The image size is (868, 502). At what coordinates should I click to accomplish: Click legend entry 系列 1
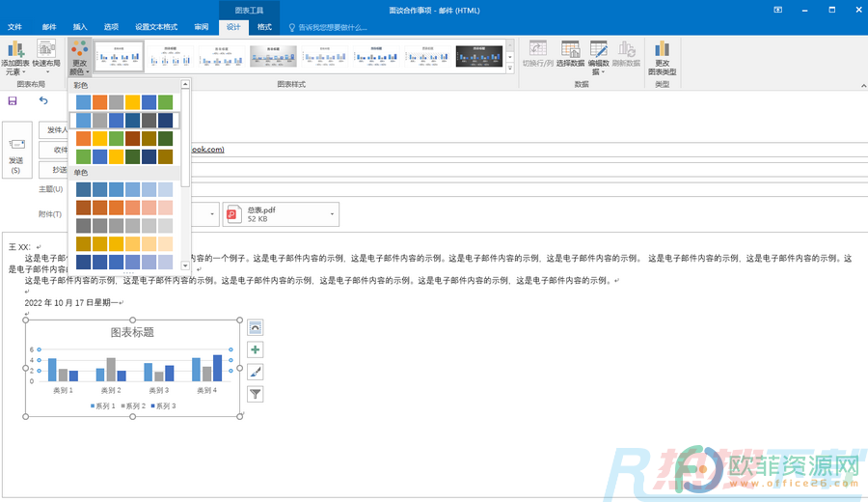click(103, 406)
